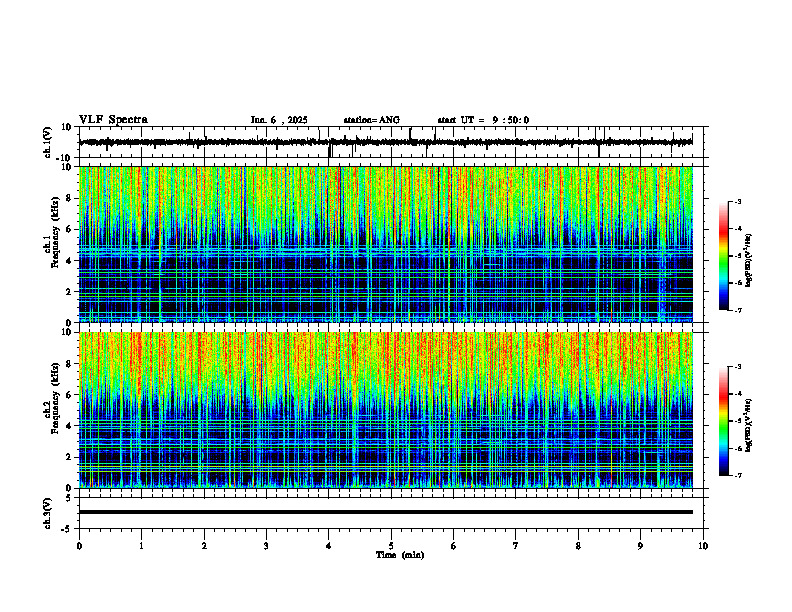Click the time axis tick label "4"
Image resolution: width=792 pixels, height=612 pixels.
tap(329, 546)
